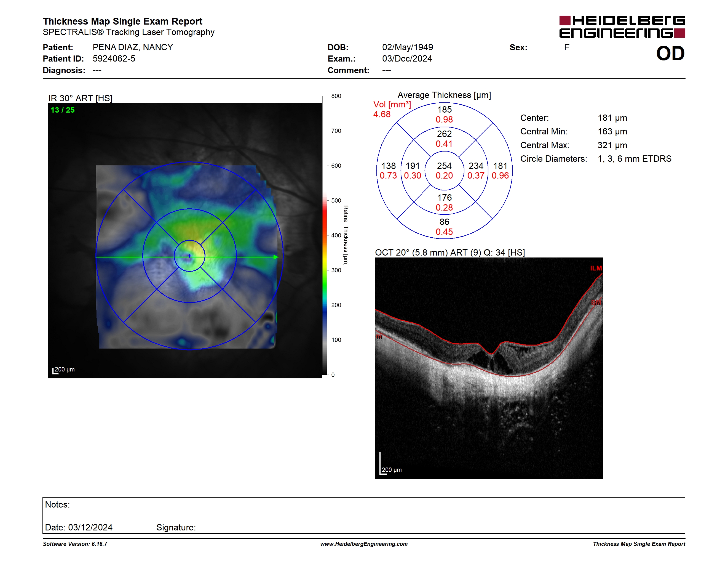728x563 pixels.
Task: Click the Signature field
Action: pos(176,528)
